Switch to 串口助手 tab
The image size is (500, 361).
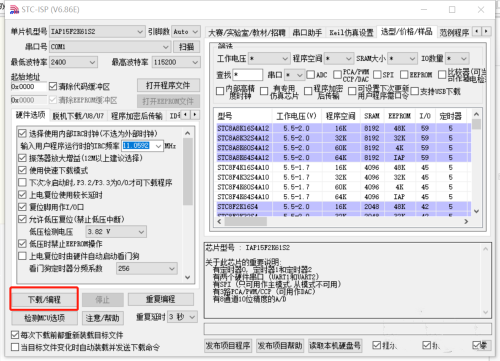(307, 33)
